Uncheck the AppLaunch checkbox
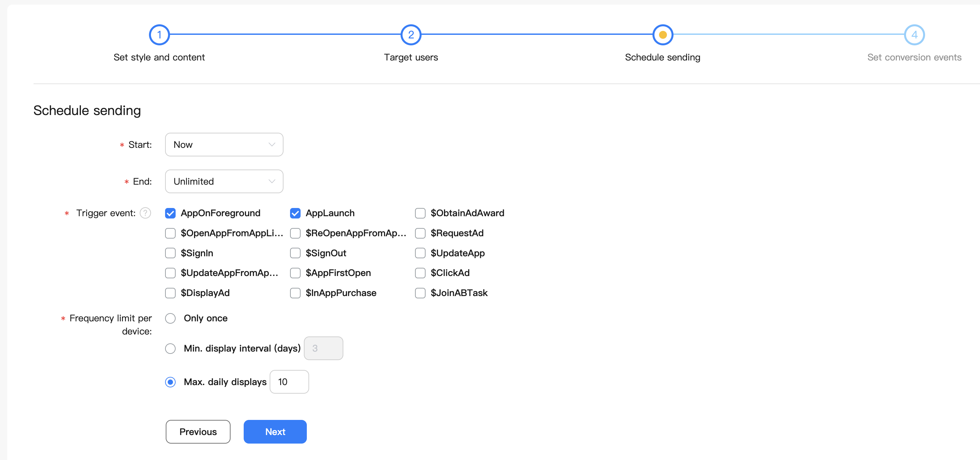The image size is (980, 460). (295, 213)
